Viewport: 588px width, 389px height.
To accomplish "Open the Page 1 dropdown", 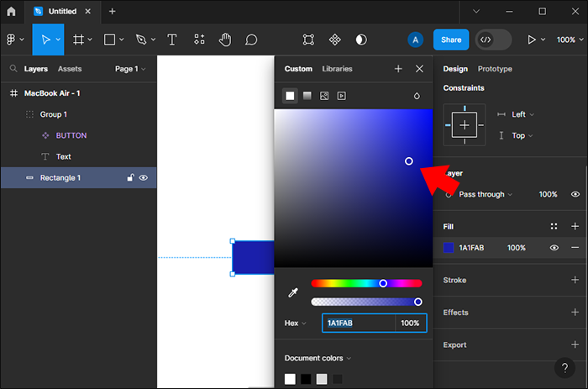I will coord(129,69).
